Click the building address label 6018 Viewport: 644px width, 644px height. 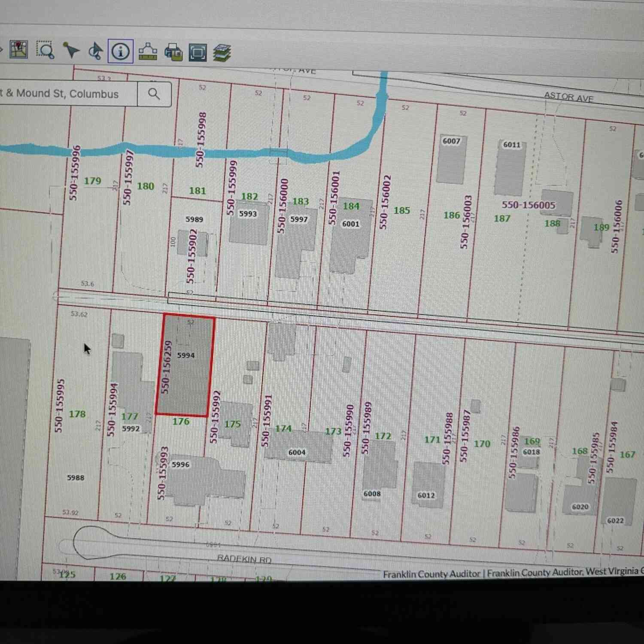531,452
